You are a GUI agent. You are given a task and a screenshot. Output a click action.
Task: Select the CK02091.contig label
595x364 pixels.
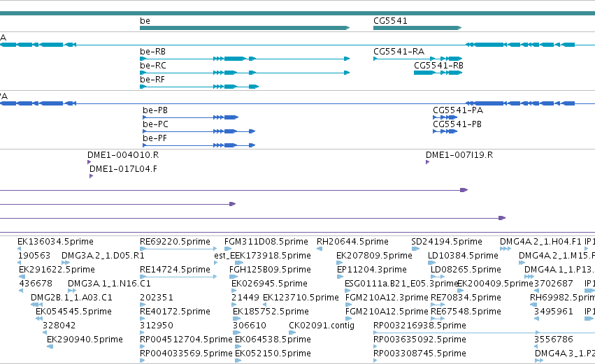(322, 326)
